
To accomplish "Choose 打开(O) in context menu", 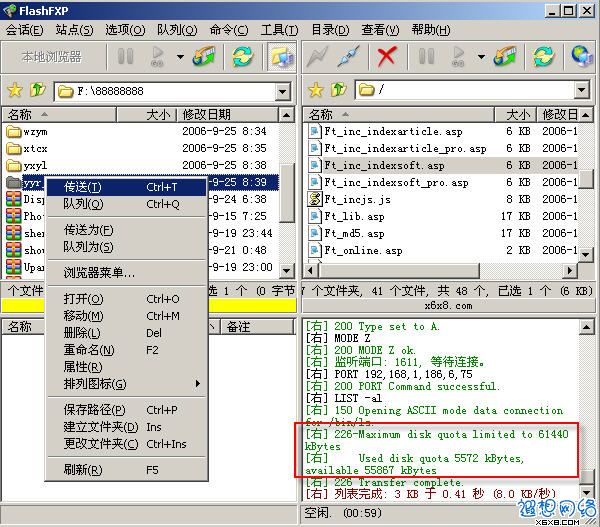I will [x=127, y=299].
